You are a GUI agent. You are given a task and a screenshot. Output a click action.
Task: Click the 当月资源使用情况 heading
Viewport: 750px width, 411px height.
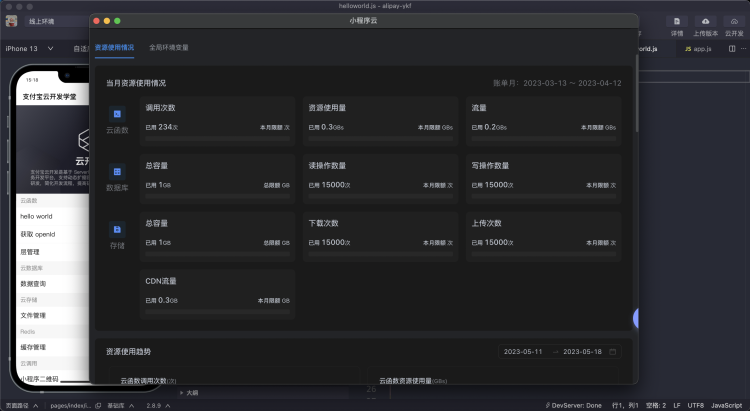coord(136,83)
